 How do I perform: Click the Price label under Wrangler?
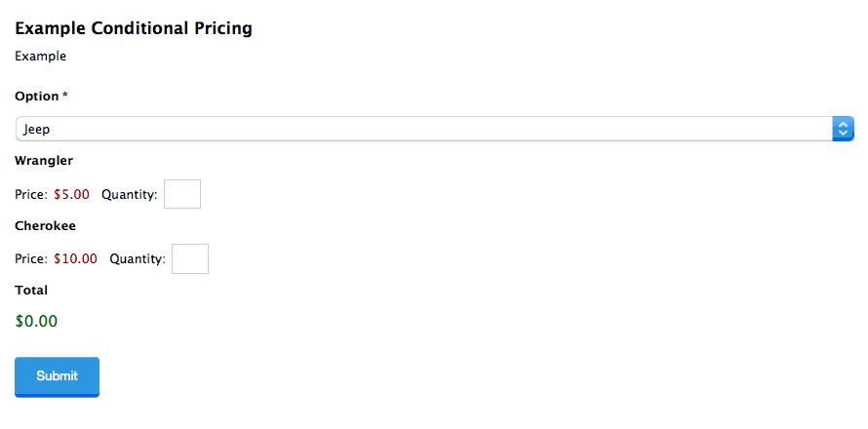coord(31,195)
